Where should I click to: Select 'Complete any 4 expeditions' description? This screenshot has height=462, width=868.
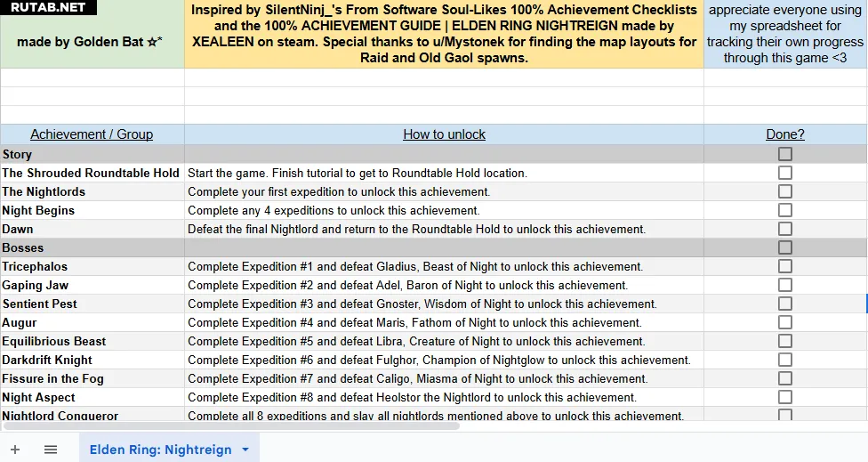[x=444, y=210]
